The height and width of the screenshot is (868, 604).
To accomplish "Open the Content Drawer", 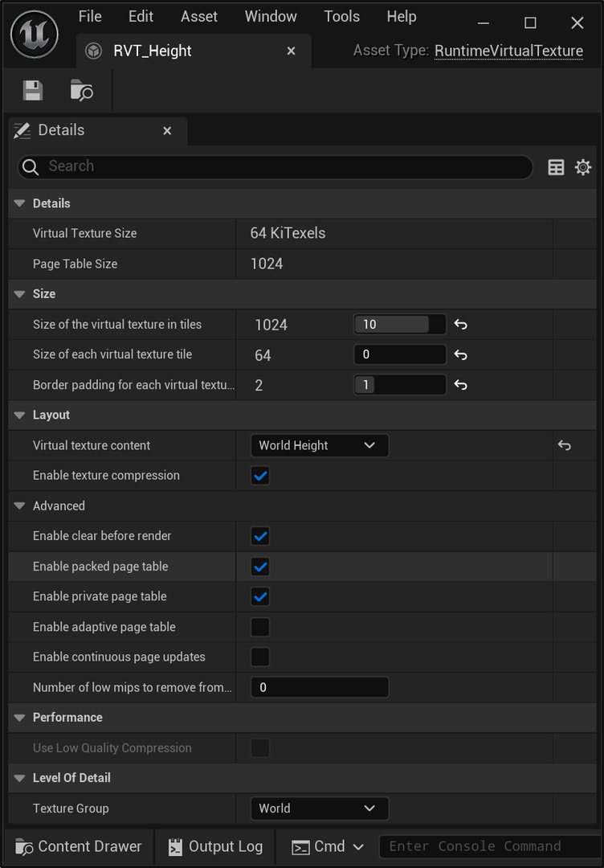I will [76, 846].
